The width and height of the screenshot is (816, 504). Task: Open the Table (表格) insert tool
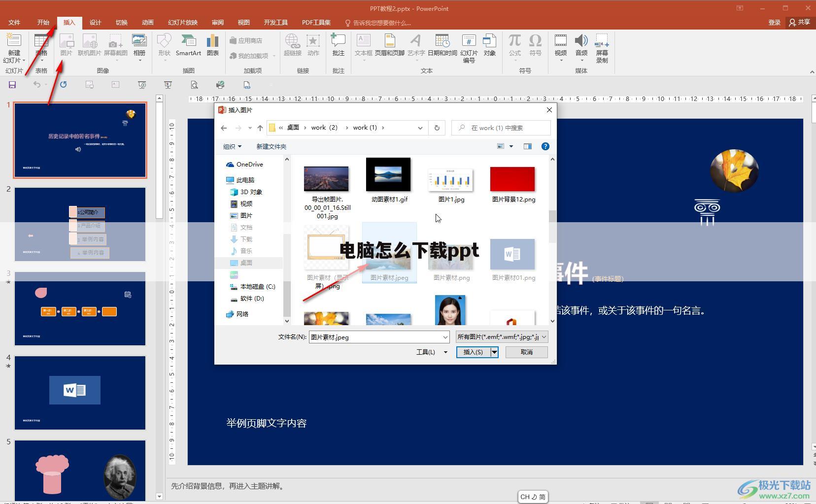click(x=41, y=47)
